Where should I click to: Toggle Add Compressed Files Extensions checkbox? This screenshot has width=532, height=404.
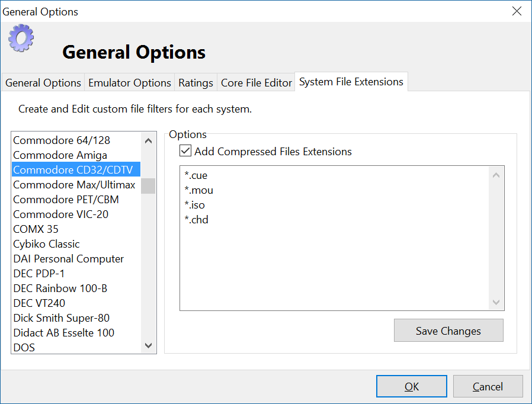(x=185, y=151)
